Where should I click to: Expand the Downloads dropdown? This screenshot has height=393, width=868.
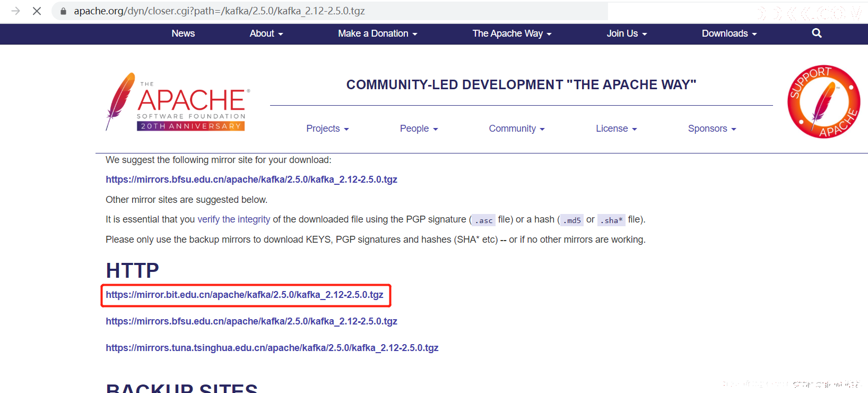click(729, 33)
